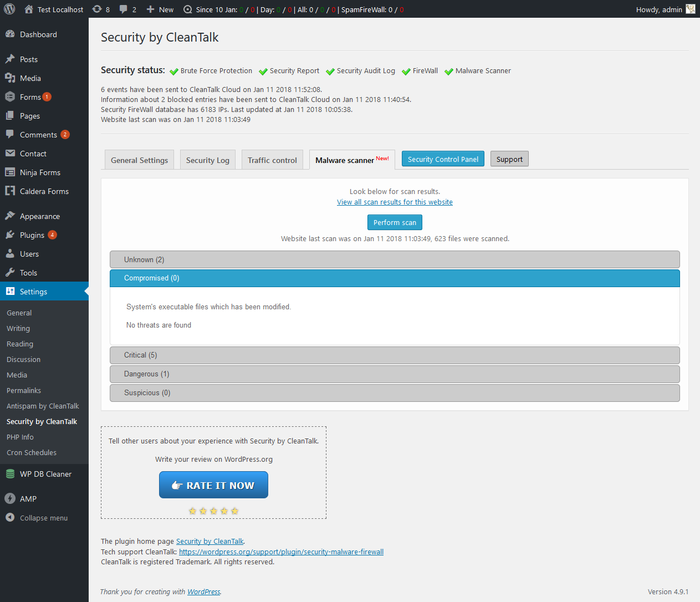Open the Security Control Panel button
Image resolution: width=700 pixels, height=602 pixels.
pyautogui.click(x=443, y=159)
